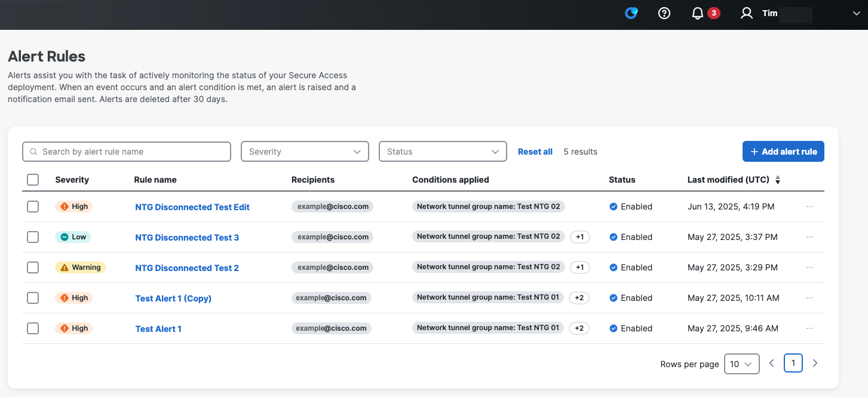Go to next page arrow
This screenshot has height=397, width=868.
click(x=815, y=363)
